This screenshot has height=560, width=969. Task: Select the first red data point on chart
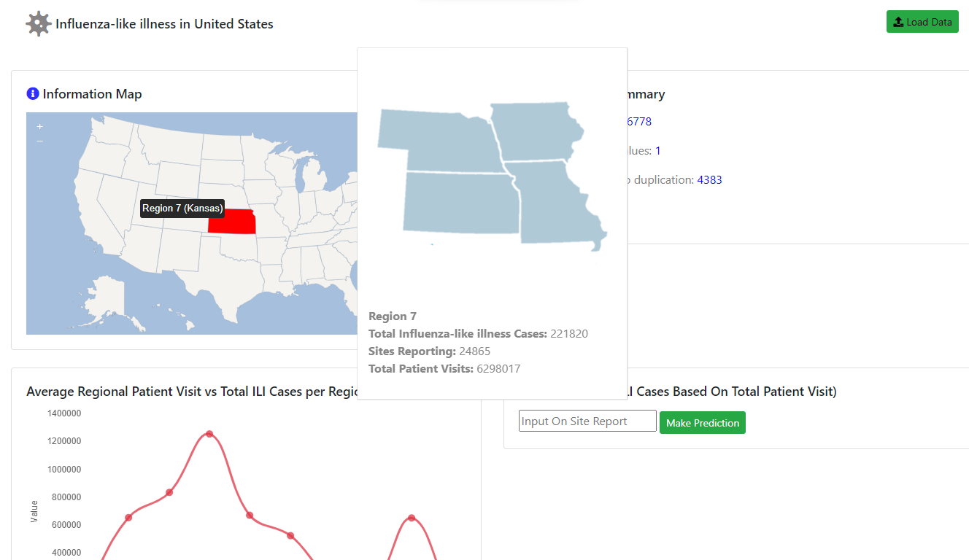(x=128, y=518)
